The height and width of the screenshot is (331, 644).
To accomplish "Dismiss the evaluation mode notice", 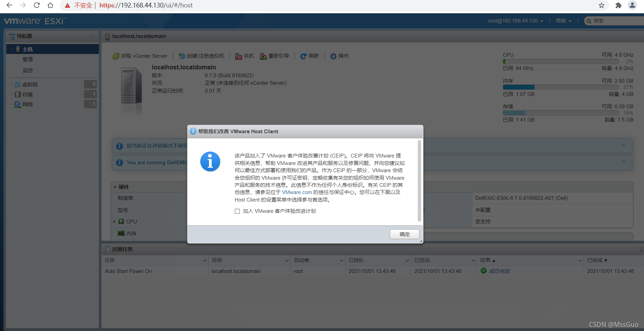I will coord(624,145).
